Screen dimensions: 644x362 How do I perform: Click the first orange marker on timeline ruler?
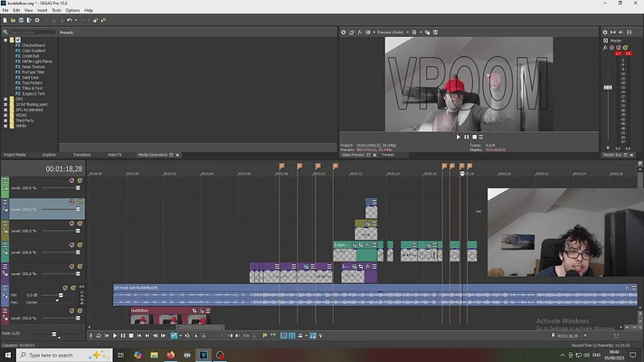tap(282, 166)
